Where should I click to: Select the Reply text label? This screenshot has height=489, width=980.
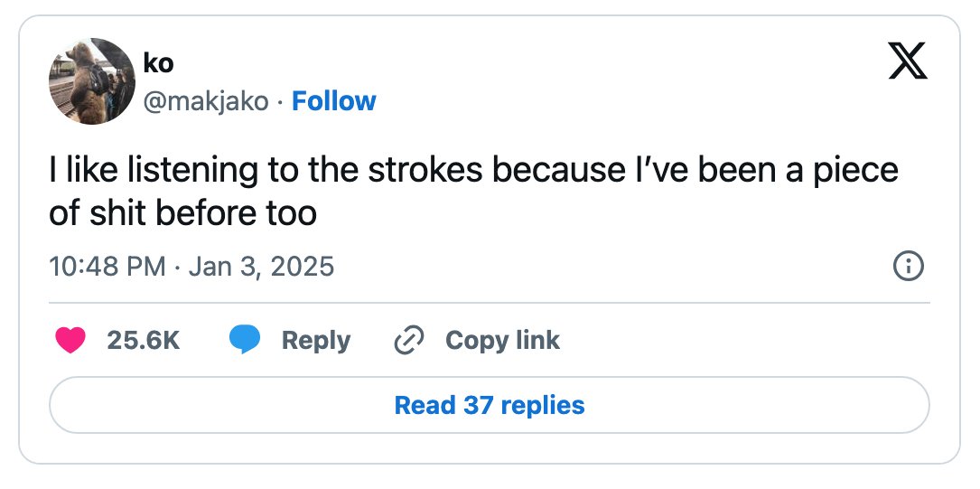(315, 341)
